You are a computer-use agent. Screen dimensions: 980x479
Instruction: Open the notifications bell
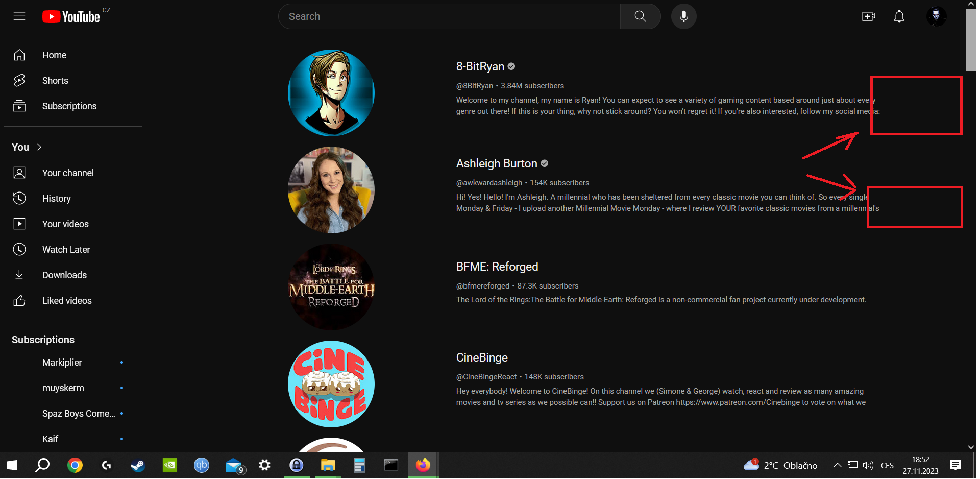(x=899, y=16)
